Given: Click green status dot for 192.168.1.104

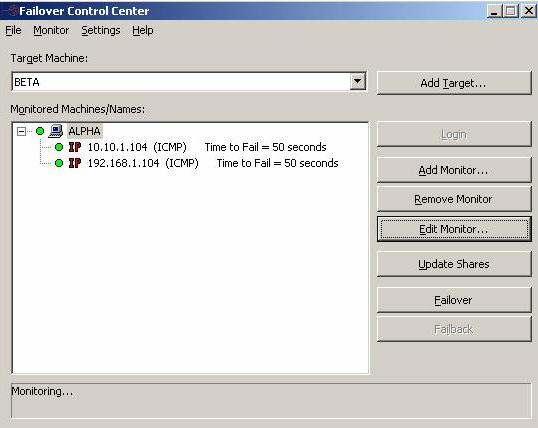Looking at the screenshot, I should [x=59, y=163].
